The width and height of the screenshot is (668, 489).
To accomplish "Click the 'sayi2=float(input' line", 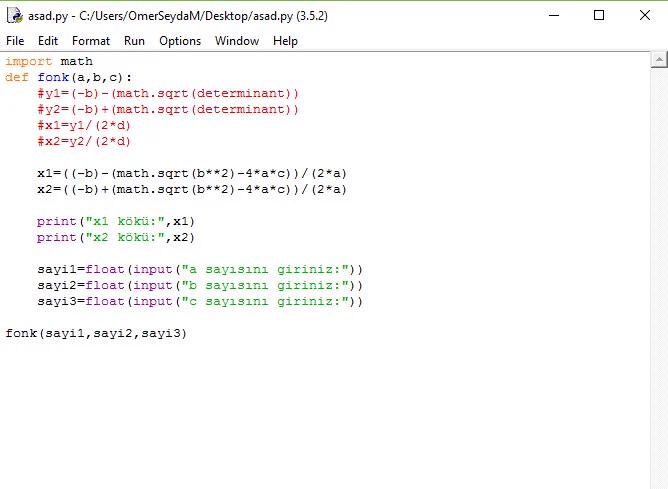I will (200, 285).
